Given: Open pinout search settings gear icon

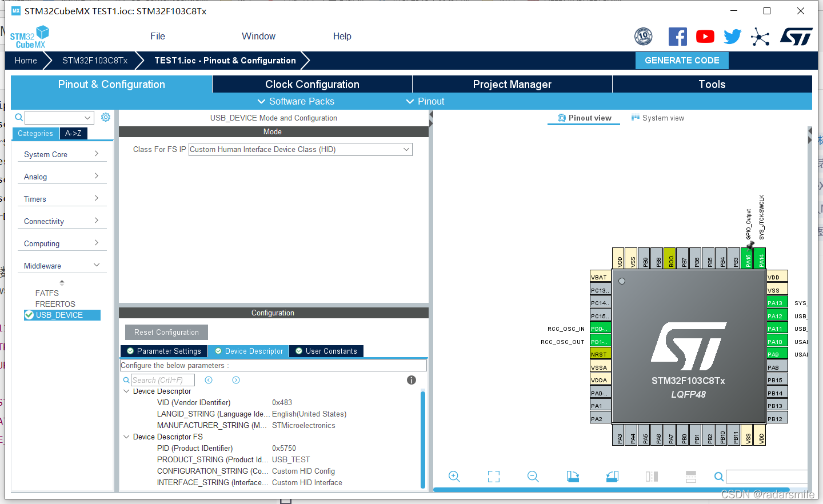Looking at the screenshot, I should pyautogui.click(x=105, y=117).
